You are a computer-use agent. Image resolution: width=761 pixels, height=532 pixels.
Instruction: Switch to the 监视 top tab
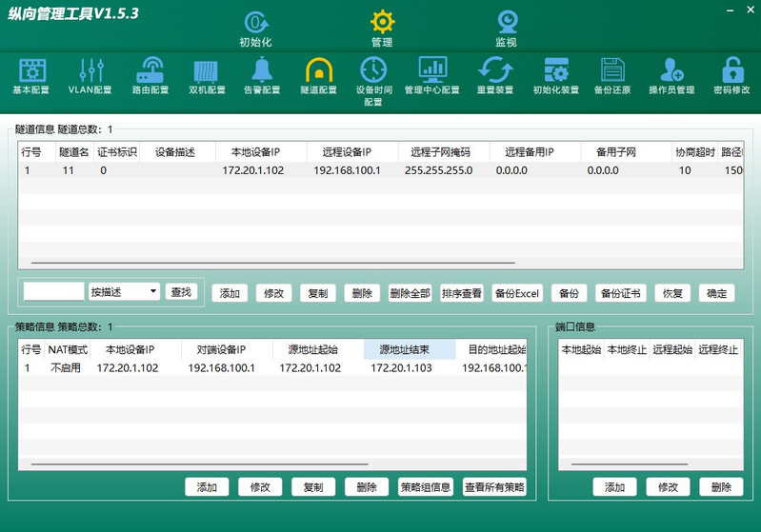pyautogui.click(x=506, y=30)
